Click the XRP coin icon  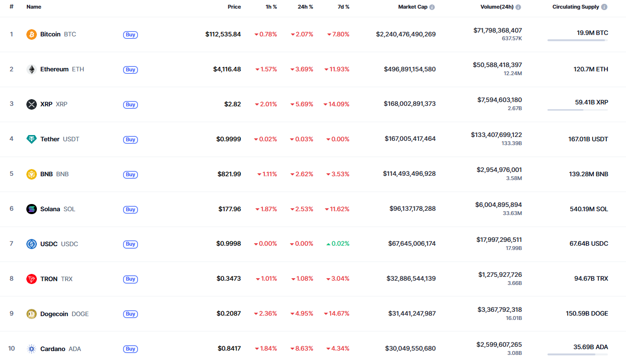coord(32,104)
